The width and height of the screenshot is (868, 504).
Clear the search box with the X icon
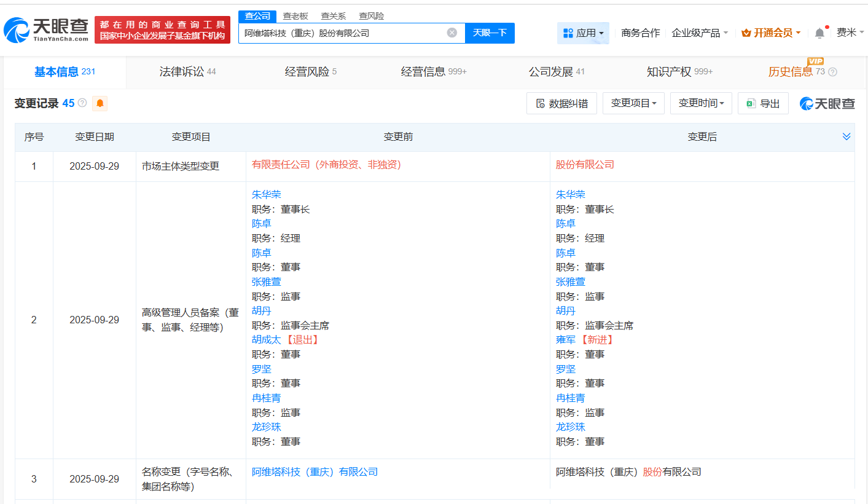(453, 33)
